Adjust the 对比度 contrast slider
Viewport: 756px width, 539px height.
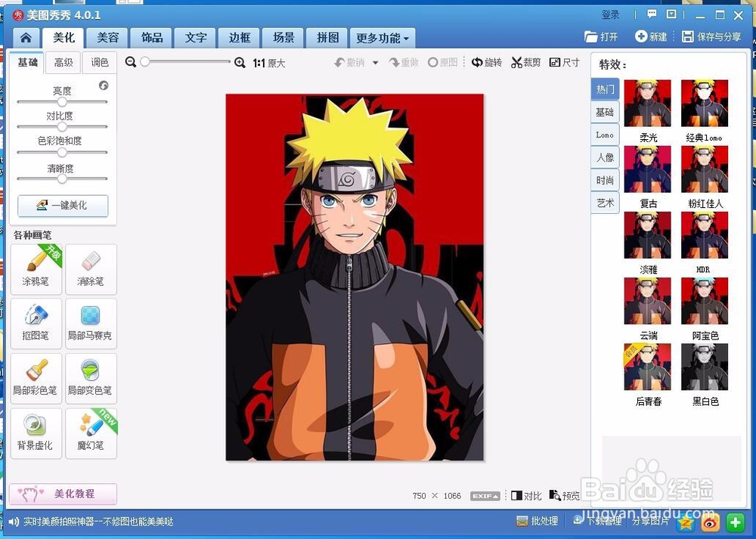coord(62,127)
